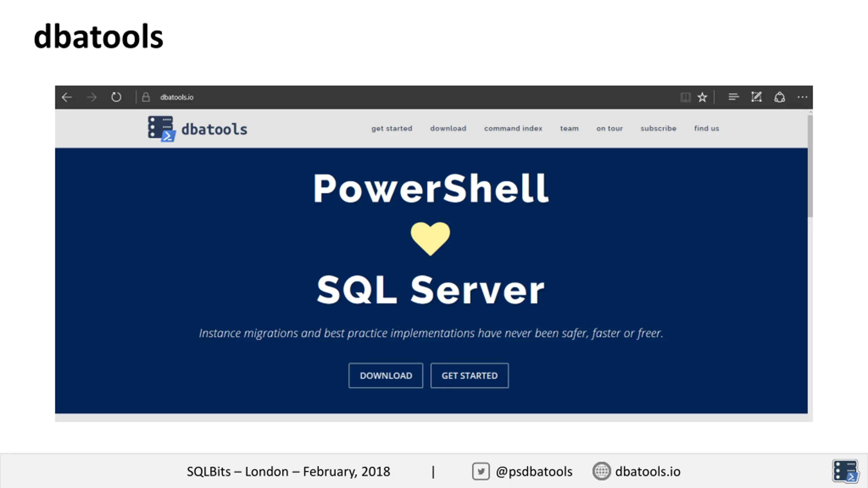The image size is (868, 488).
Task: Click the GET STARTED button
Action: (470, 375)
